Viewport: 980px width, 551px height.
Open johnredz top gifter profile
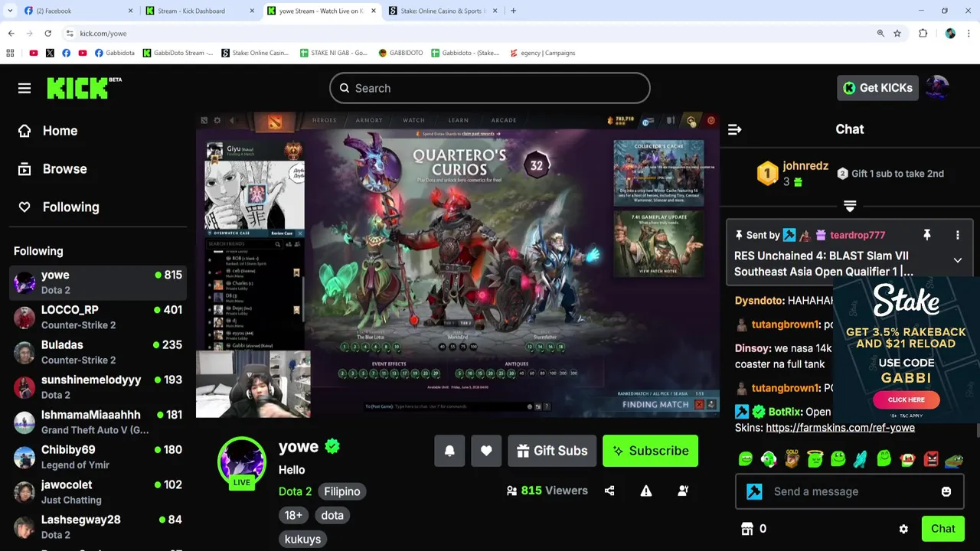click(805, 165)
